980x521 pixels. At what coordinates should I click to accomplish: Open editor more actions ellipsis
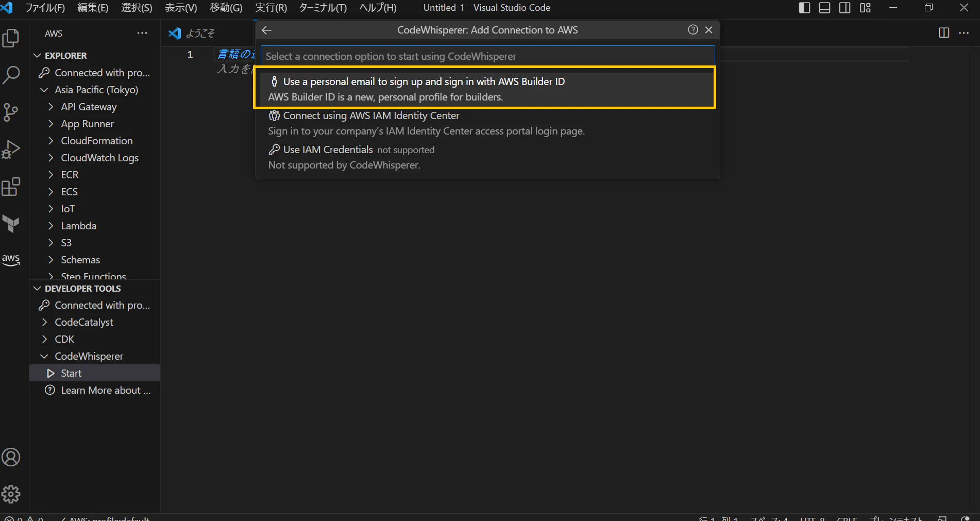coord(964,33)
